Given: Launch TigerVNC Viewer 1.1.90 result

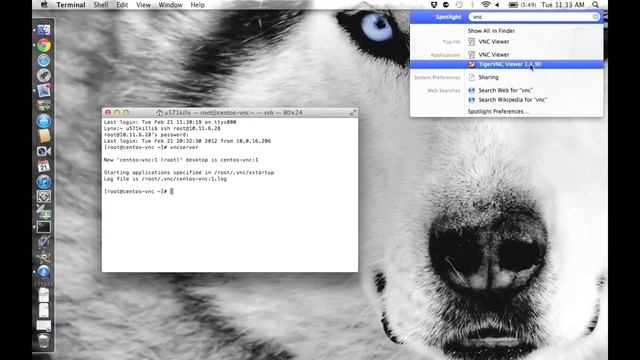Looking at the screenshot, I should pos(506,64).
